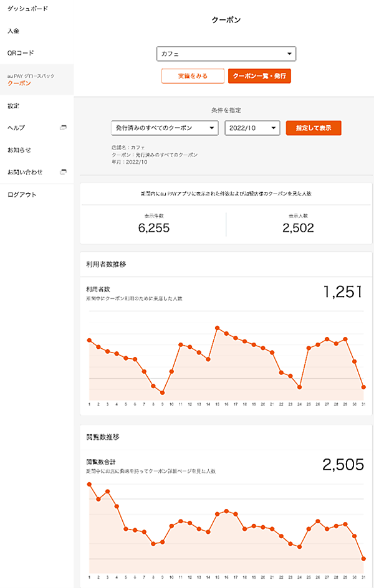
Task: Open the QRコード section
Action: [x=21, y=53]
